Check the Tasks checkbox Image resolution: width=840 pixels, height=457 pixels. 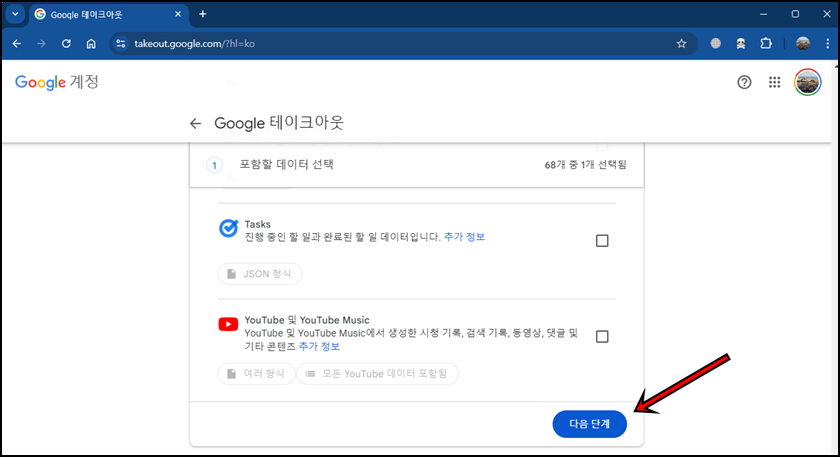tap(602, 241)
